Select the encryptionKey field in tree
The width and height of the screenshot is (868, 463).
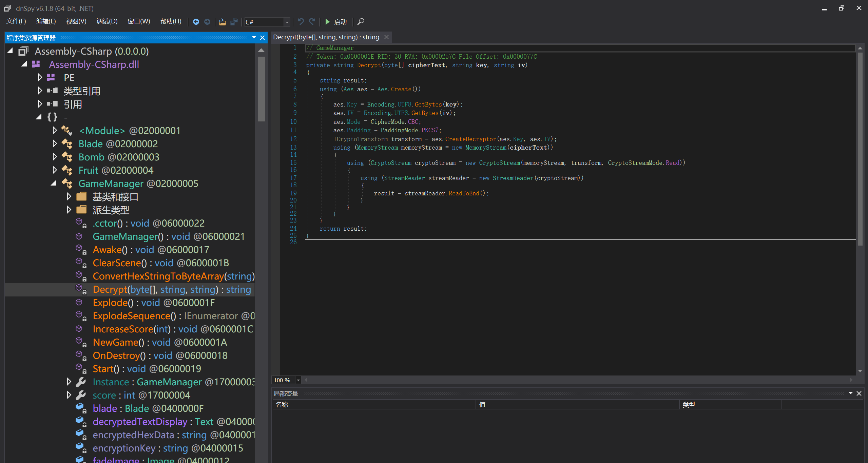click(124, 448)
